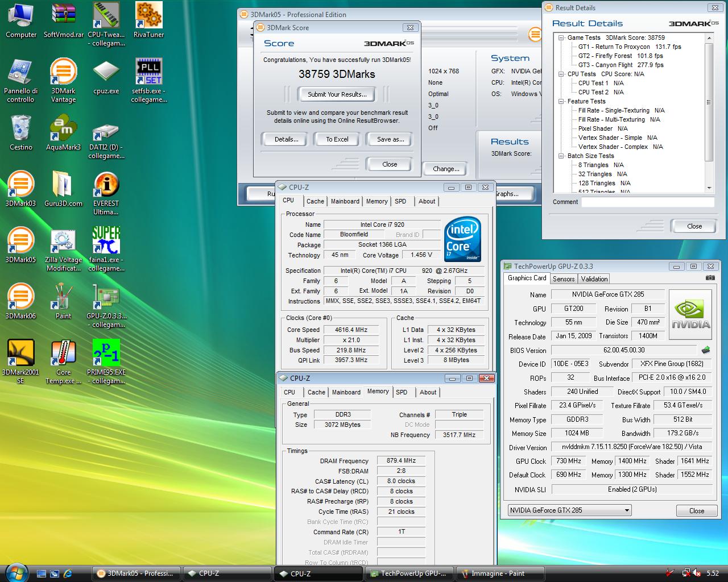Screen dimensions: 728x582
Task: Click the Comment field in Result Details
Action: 647,202
